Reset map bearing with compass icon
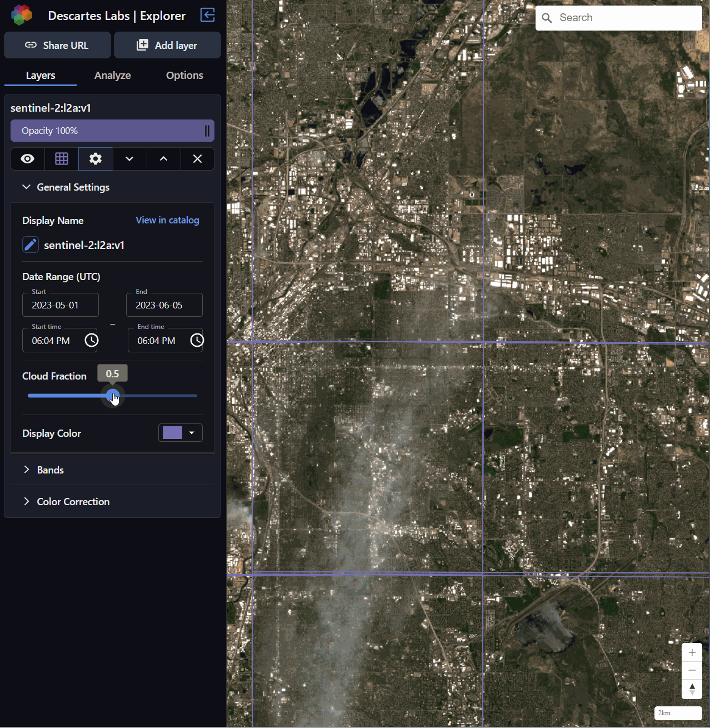710x728 pixels. pyautogui.click(x=692, y=689)
